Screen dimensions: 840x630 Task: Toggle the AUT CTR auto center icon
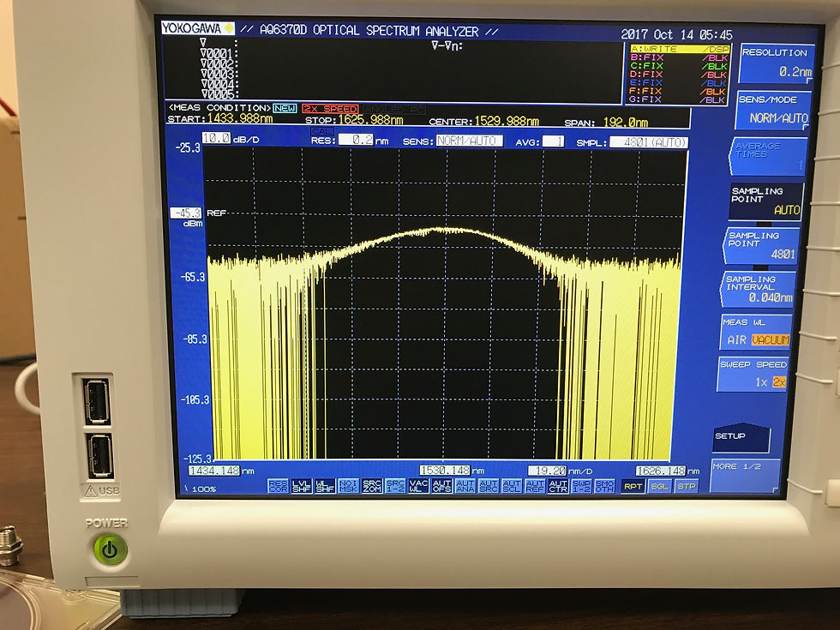click(x=558, y=486)
